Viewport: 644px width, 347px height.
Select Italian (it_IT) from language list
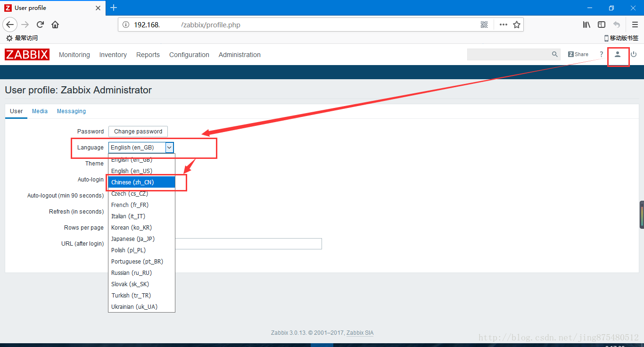click(141, 216)
